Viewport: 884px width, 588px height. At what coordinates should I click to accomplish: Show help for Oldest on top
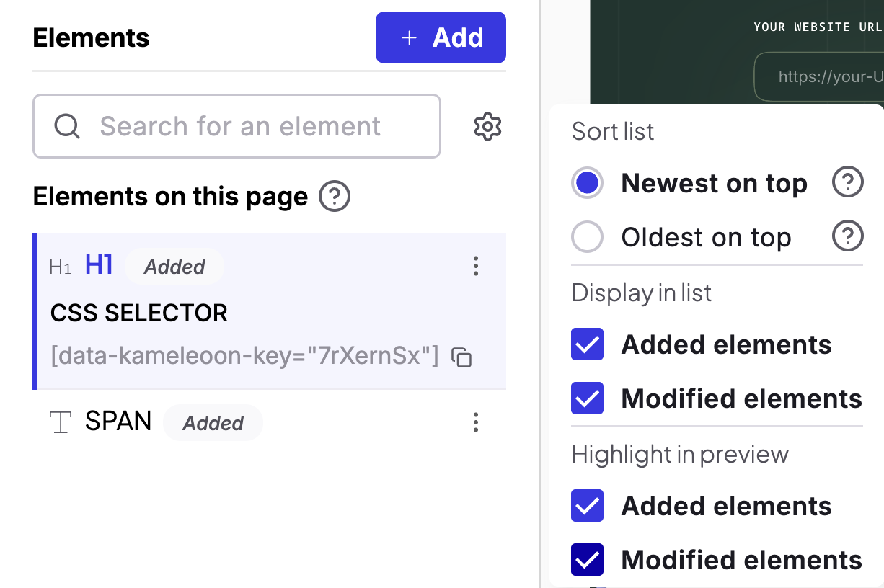pyautogui.click(x=848, y=236)
